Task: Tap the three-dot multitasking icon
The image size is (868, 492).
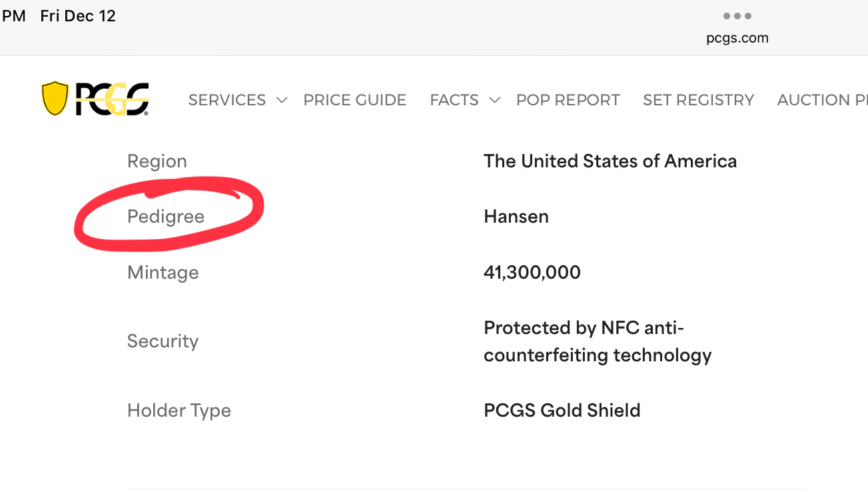Action: coord(737,16)
